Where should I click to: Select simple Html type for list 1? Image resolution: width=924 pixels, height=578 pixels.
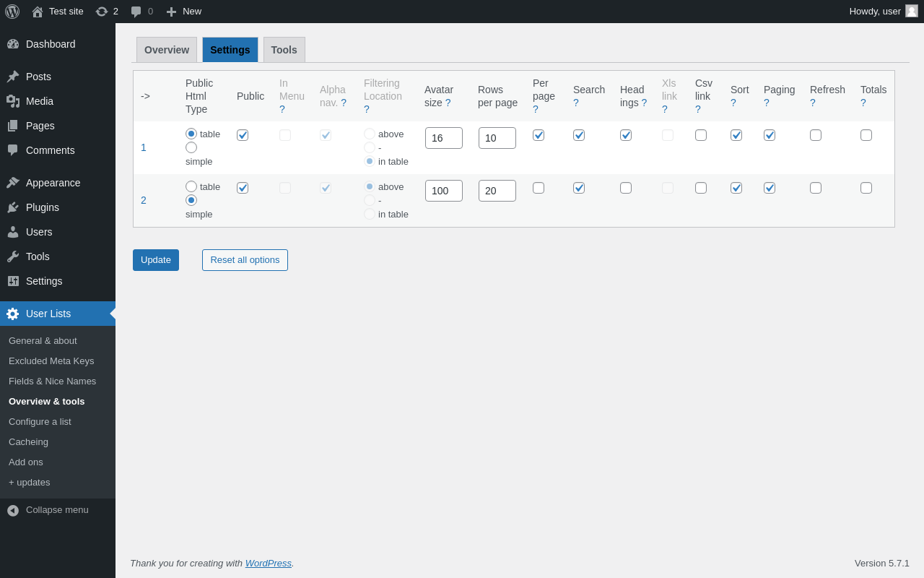(191, 147)
